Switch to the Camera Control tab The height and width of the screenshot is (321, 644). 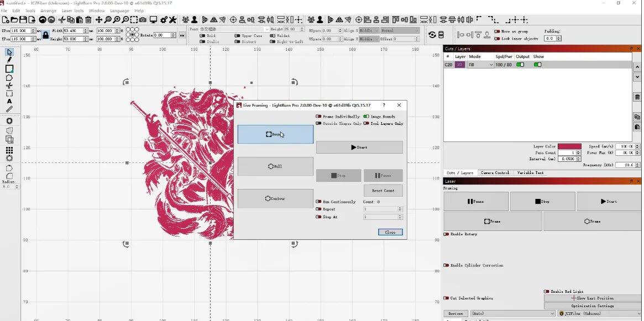494,173
